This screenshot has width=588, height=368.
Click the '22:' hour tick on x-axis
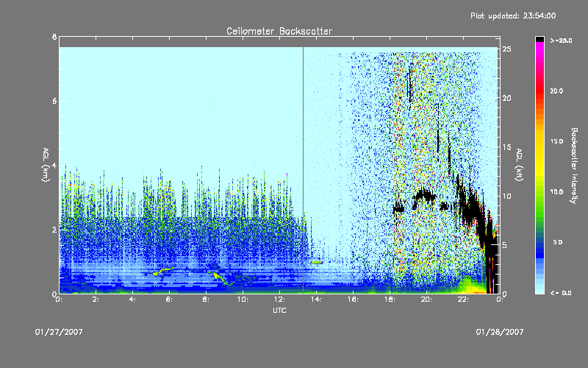tap(463, 300)
